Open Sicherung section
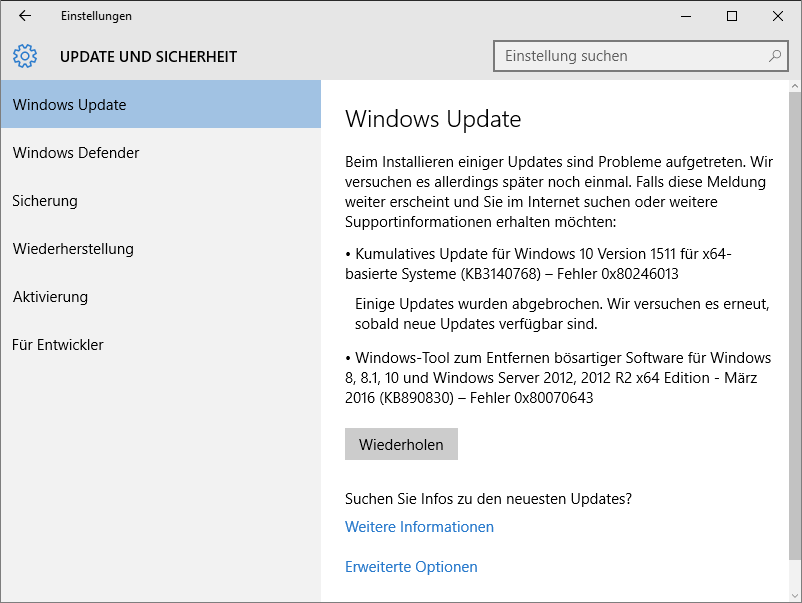 coord(161,200)
